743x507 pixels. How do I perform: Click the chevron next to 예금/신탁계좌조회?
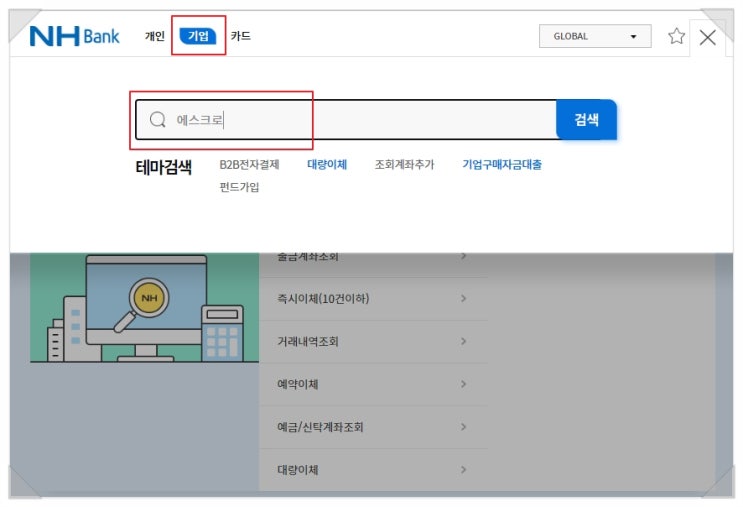pyautogui.click(x=463, y=427)
